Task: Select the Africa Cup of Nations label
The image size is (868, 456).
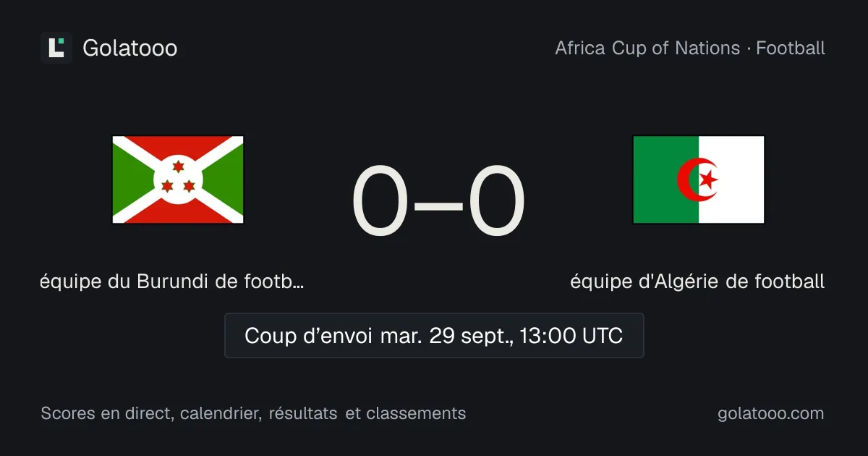Action: pyautogui.click(x=647, y=48)
